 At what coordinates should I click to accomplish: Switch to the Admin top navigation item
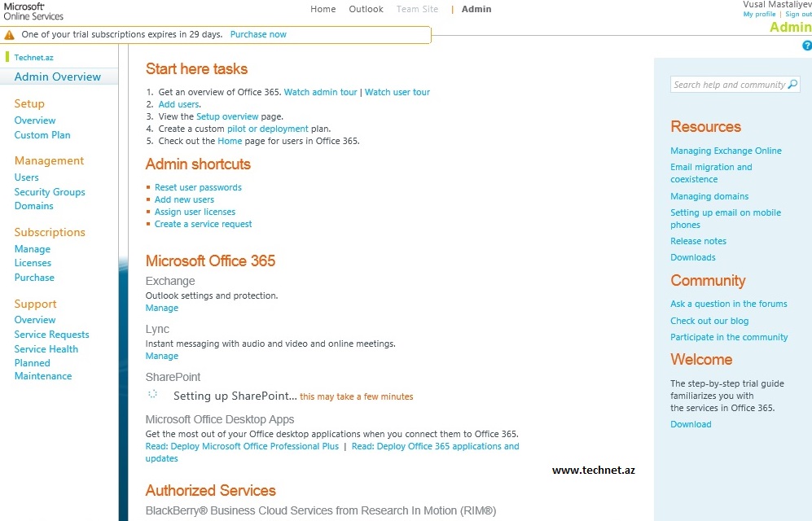click(x=476, y=9)
